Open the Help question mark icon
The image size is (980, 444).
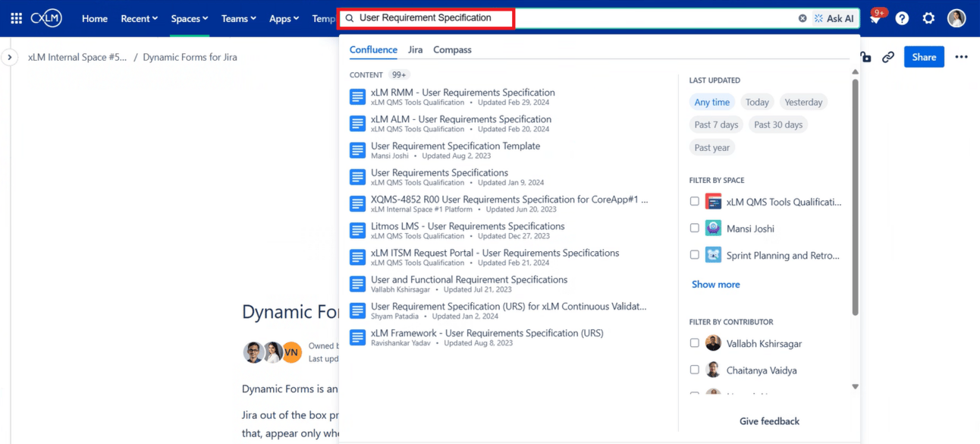click(902, 18)
